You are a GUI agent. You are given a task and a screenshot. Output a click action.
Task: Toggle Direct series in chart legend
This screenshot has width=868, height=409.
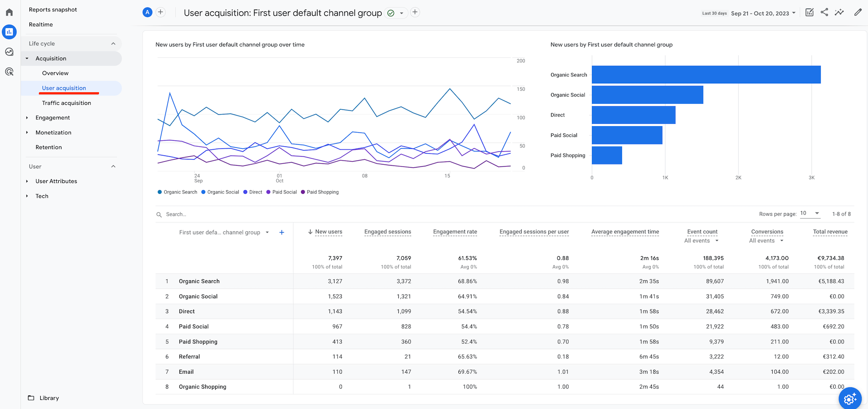[x=253, y=192]
